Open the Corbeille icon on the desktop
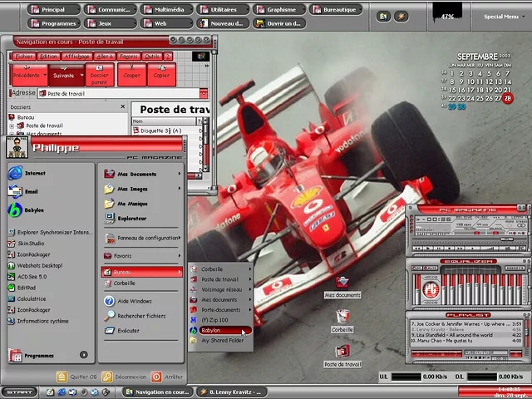Screen dimensions: 532x399 342,318
